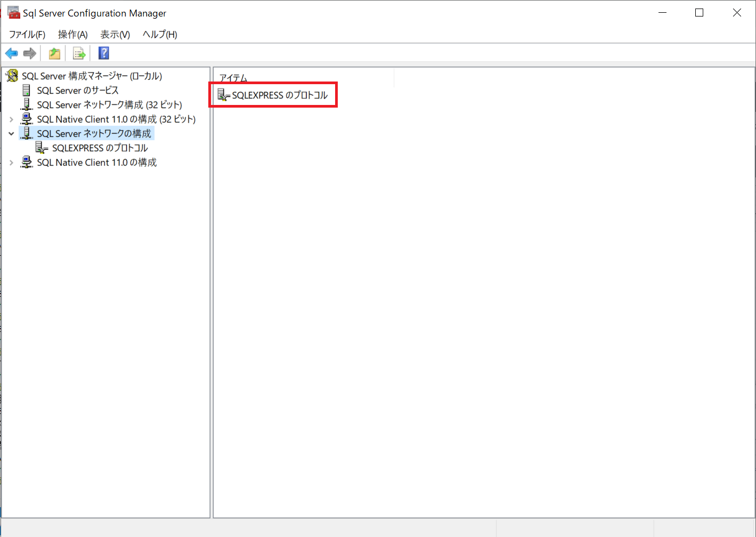The width and height of the screenshot is (756, 537).
Task: Select SQLEXPRESS のプロトコル text in right pane
Action: (x=280, y=95)
